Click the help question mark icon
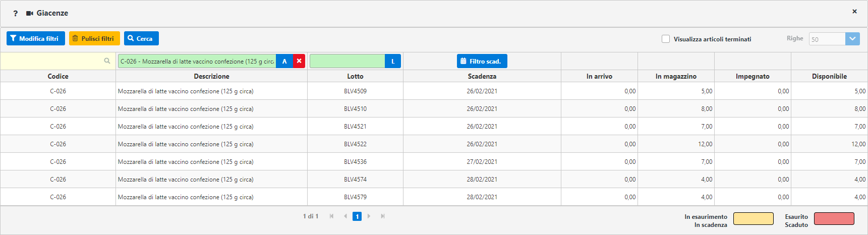Viewport: 868px width, 235px height. click(15, 13)
